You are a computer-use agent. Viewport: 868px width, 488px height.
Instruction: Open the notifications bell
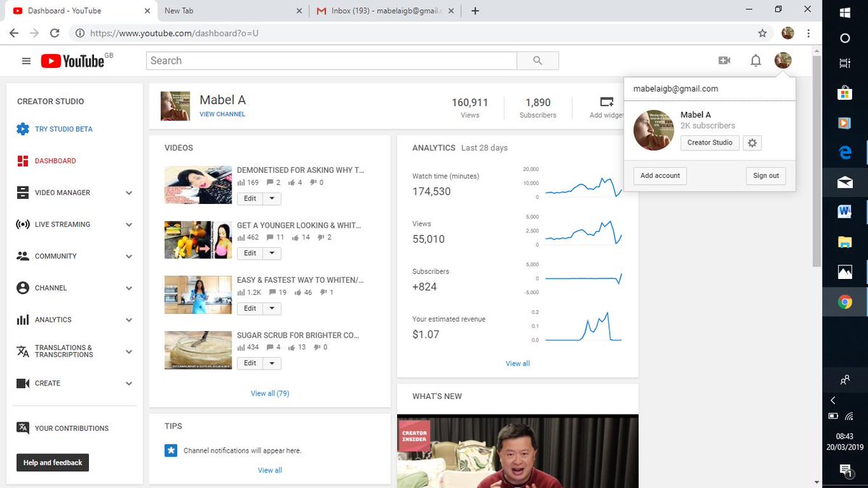coord(756,61)
